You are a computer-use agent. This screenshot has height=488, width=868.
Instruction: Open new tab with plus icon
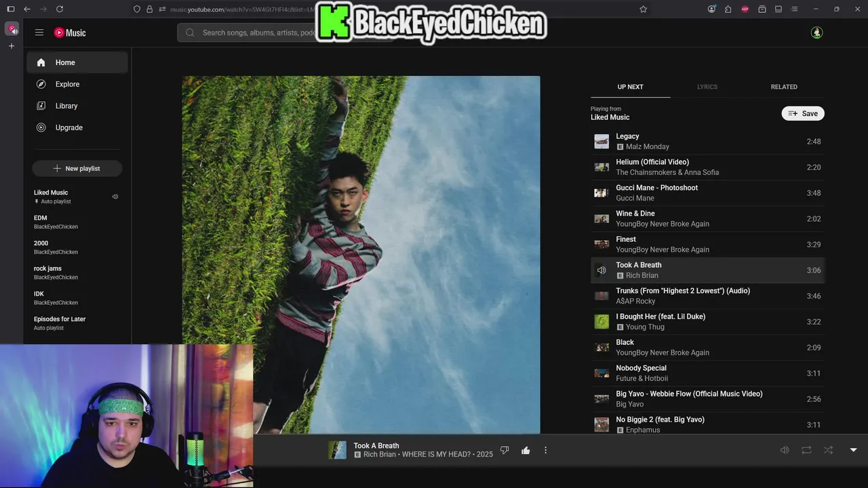12,46
